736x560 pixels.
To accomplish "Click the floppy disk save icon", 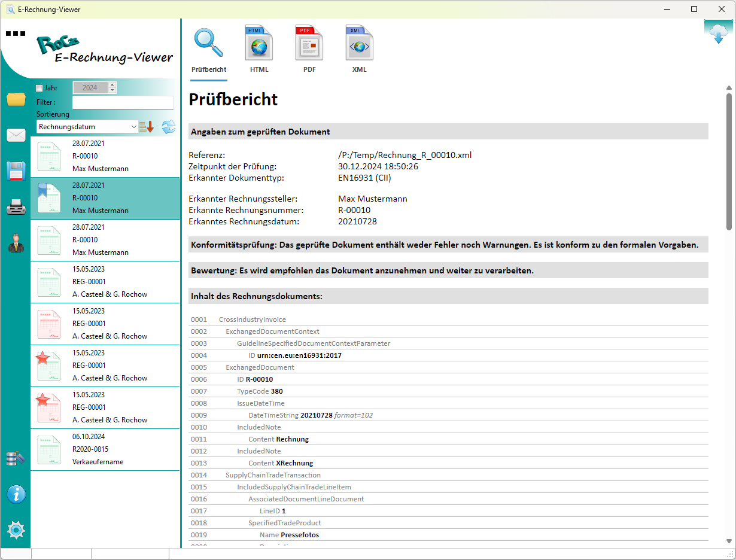I will click(16, 171).
